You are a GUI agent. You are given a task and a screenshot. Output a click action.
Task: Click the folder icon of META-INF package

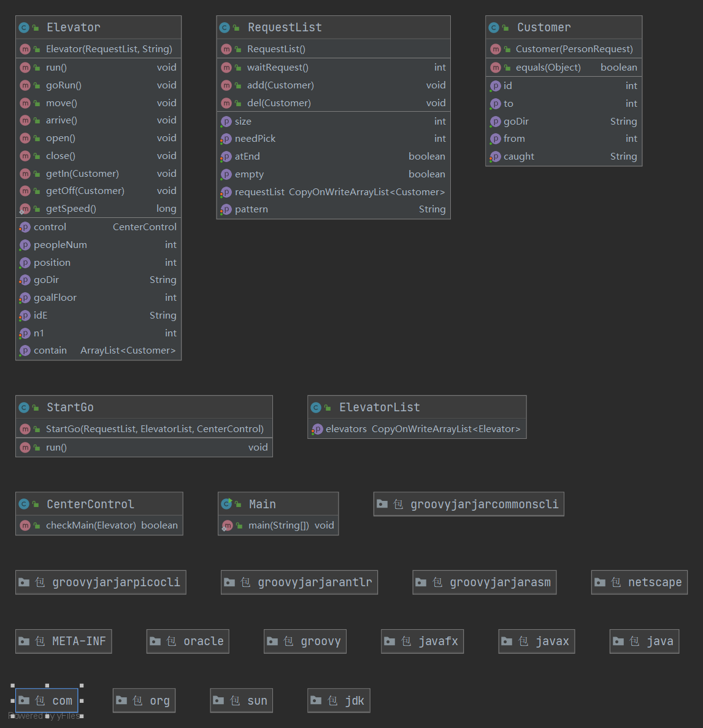tap(24, 641)
